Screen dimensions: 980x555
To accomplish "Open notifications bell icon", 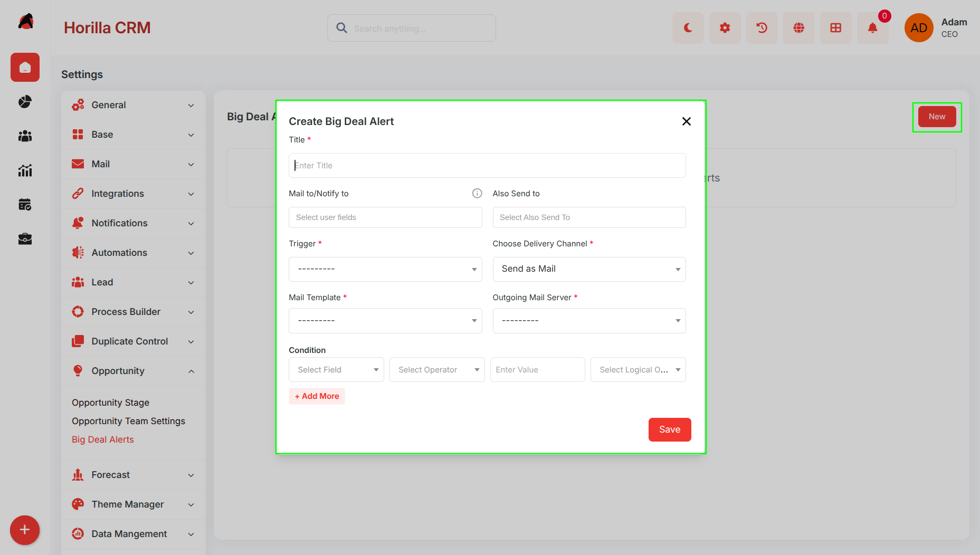I will 872,28.
